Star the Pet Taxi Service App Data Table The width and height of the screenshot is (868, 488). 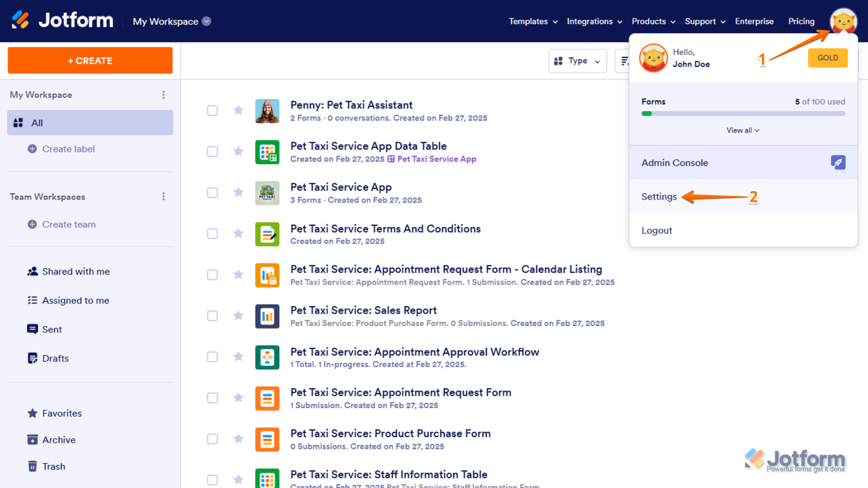(238, 151)
